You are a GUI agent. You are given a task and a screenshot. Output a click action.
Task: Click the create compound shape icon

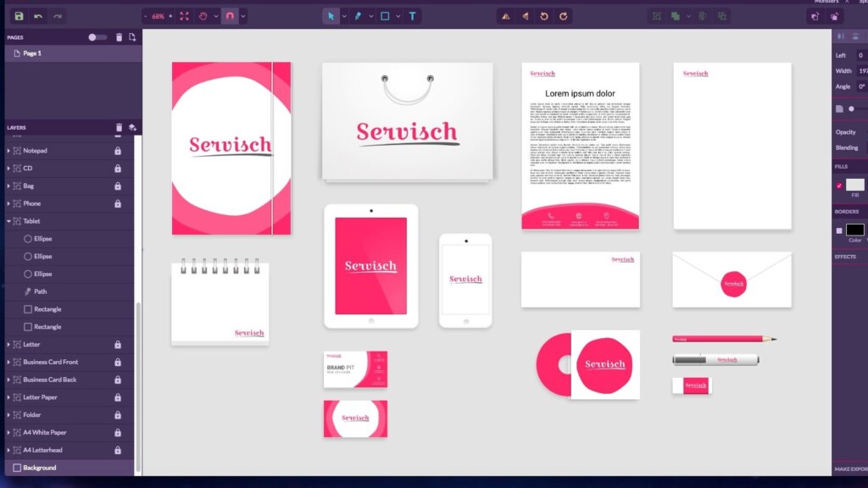point(703,16)
